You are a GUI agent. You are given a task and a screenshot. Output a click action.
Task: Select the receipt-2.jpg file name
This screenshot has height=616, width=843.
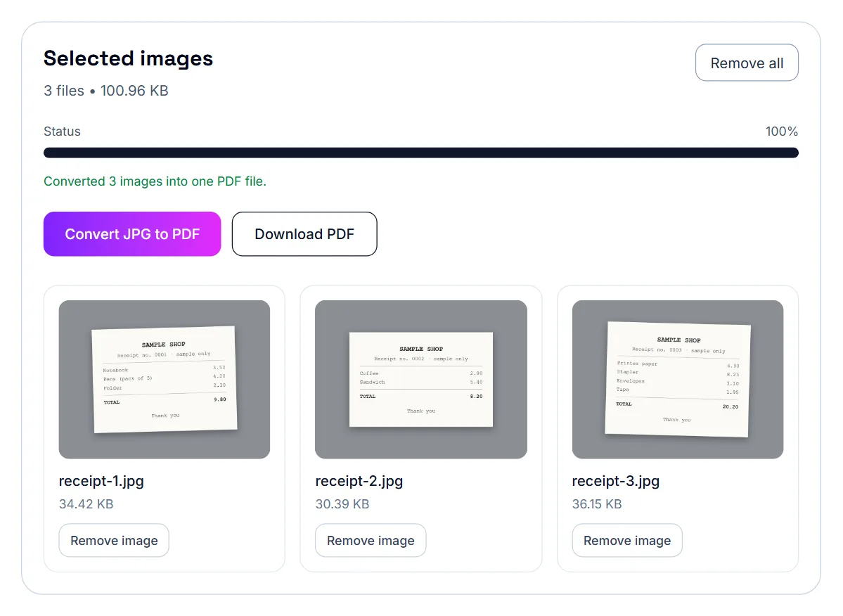[359, 481]
